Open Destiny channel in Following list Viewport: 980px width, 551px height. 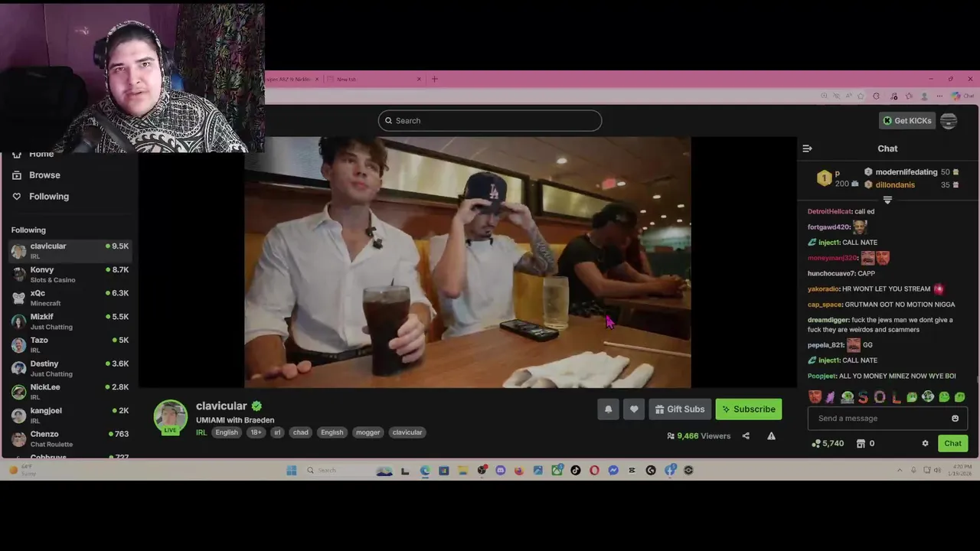tap(70, 368)
